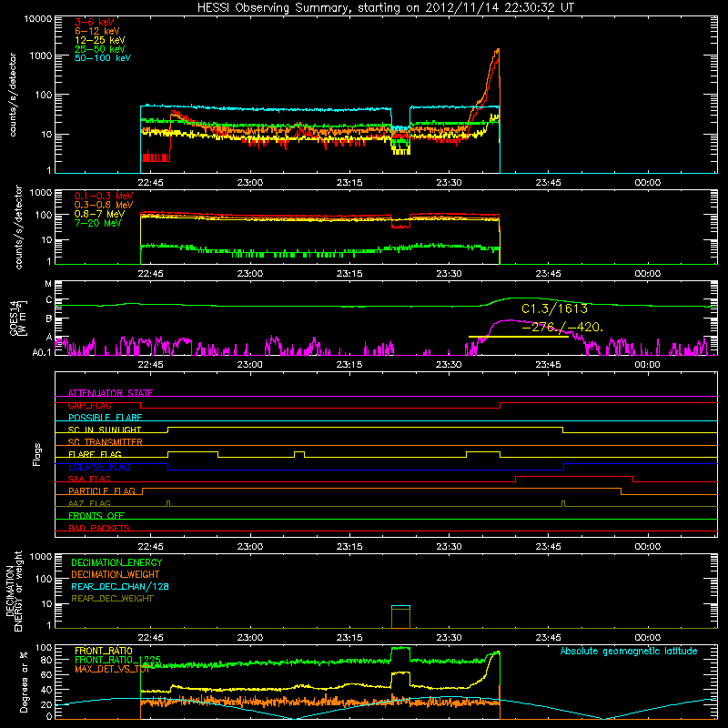Select the 12-25 keV legend label
728x728 pixels.
100,40
